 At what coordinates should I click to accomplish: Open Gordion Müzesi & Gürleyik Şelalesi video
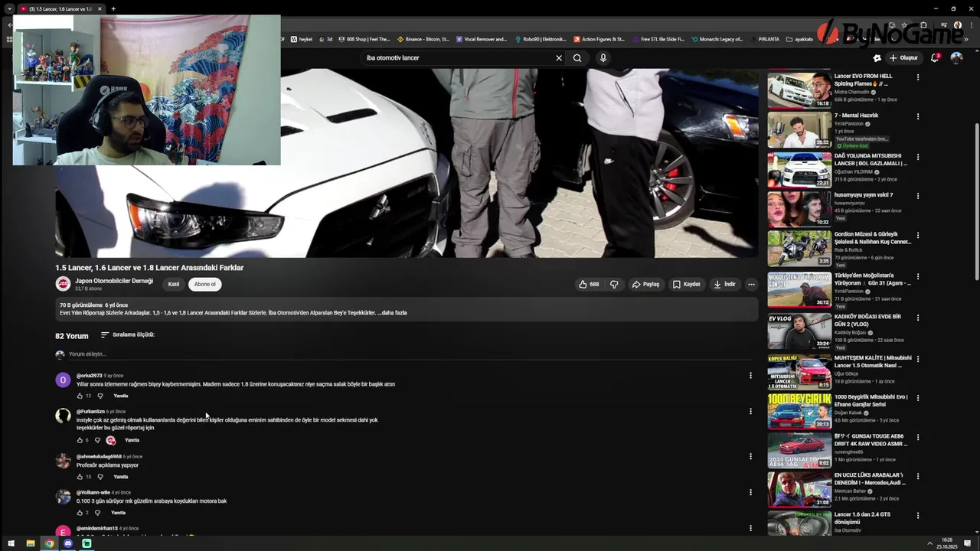[799, 248]
